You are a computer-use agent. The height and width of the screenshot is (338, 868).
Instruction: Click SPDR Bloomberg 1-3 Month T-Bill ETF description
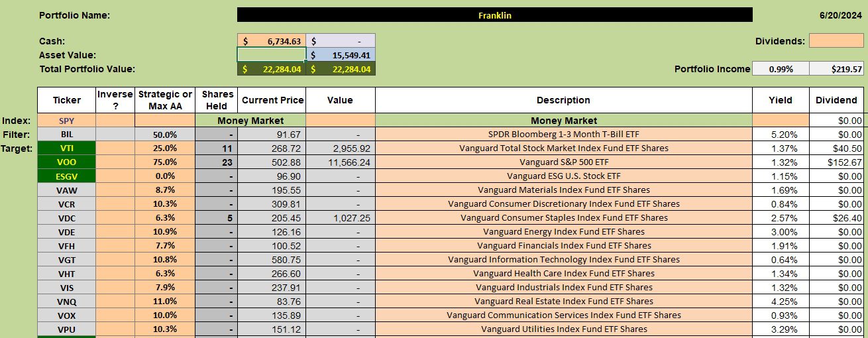point(564,135)
